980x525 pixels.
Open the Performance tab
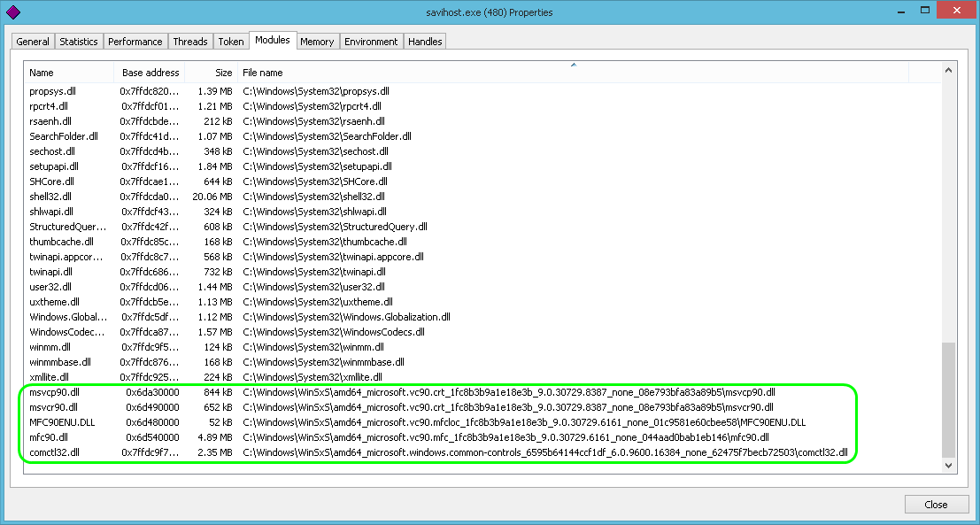pyautogui.click(x=135, y=42)
